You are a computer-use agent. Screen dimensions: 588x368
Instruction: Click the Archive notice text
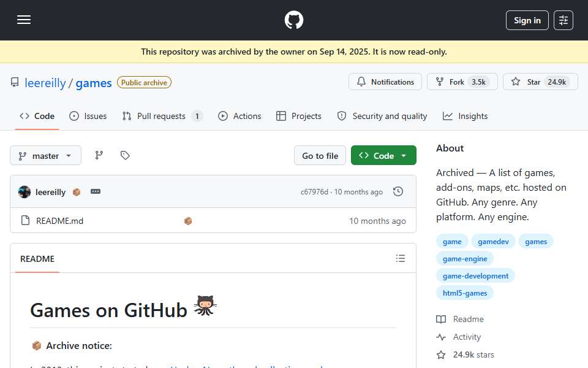79,345
